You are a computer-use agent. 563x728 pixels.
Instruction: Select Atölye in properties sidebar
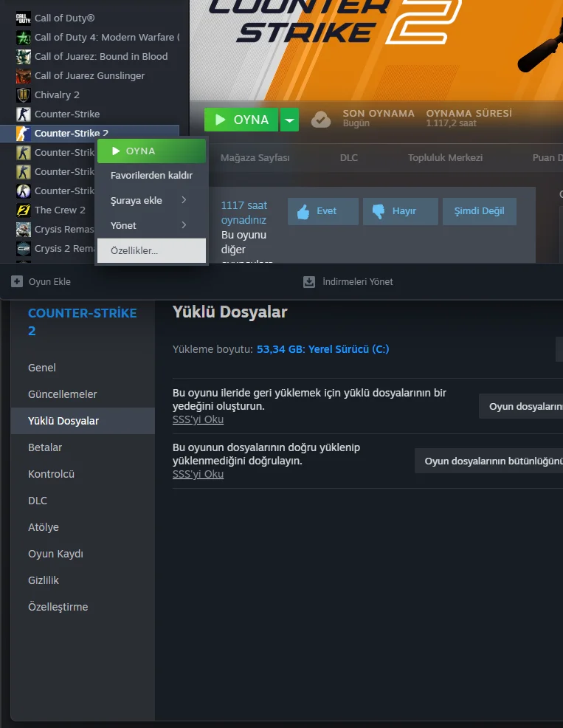83,527
